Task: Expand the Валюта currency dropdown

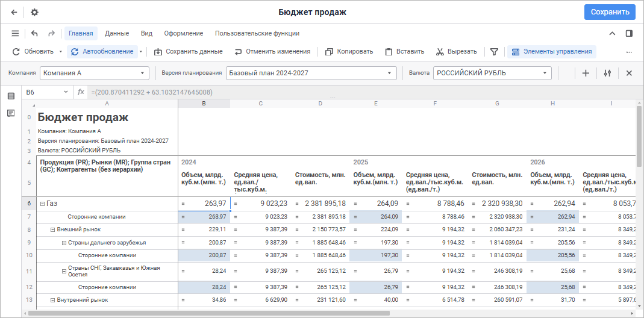Action: point(492,73)
